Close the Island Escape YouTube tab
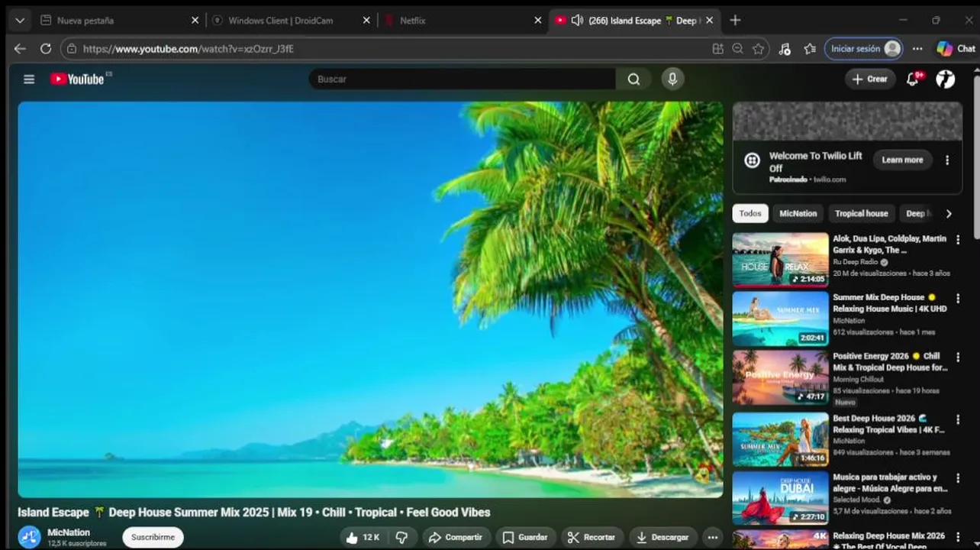 (710, 21)
